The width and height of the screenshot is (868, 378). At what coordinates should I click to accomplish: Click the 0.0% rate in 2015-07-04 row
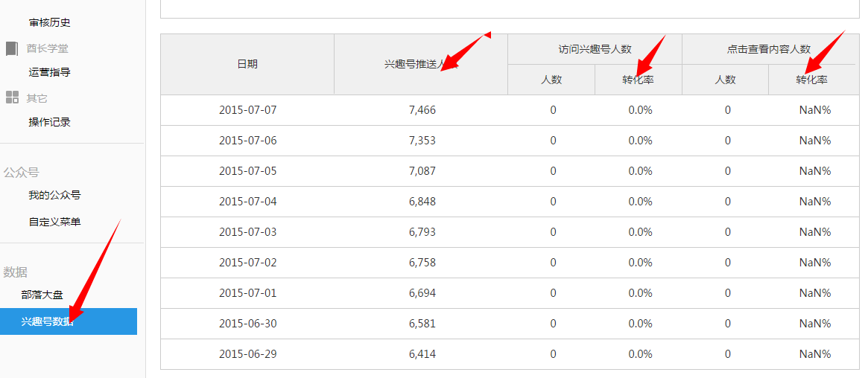[641, 201]
